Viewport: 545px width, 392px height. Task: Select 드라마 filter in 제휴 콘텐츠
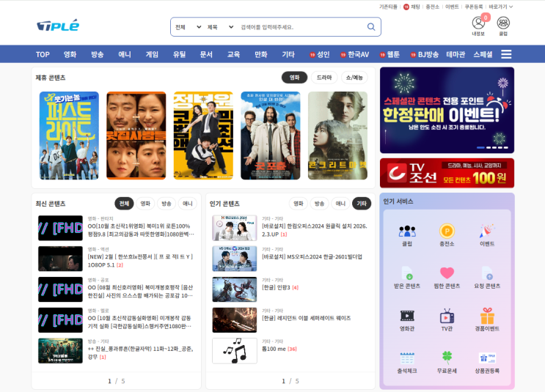pyautogui.click(x=324, y=78)
